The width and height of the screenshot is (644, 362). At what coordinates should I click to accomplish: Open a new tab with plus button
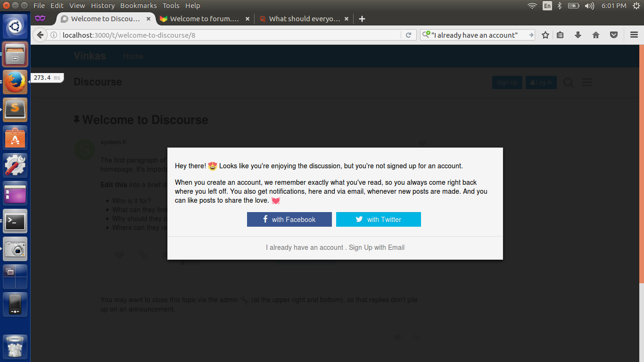point(362,19)
